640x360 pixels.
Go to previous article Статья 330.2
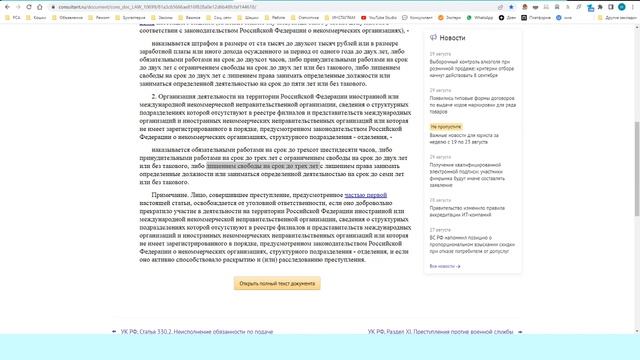(x=197, y=332)
